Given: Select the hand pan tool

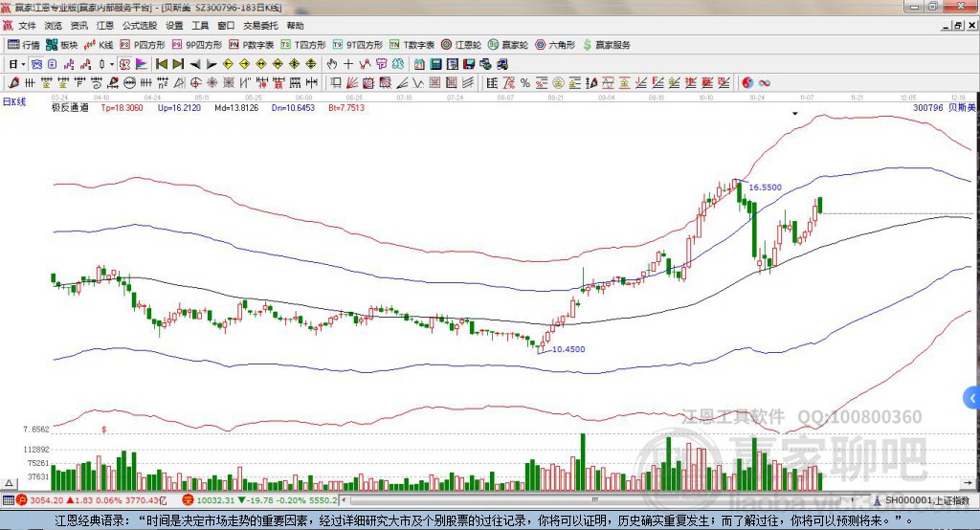Looking at the screenshot, I should pyautogui.click(x=332, y=64).
